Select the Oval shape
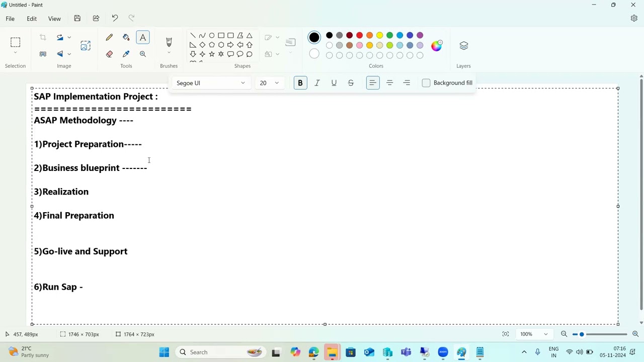The width and height of the screenshot is (644, 362). [212, 36]
